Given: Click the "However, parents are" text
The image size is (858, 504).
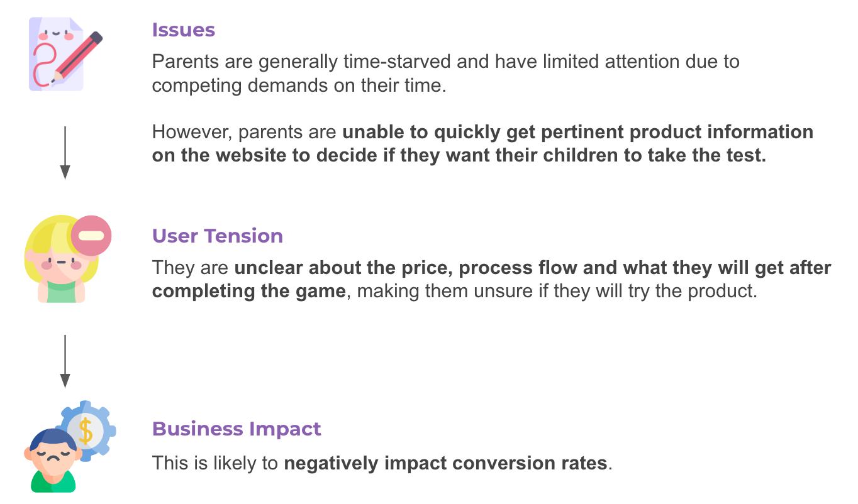Looking at the screenshot, I should coord(245,133).
